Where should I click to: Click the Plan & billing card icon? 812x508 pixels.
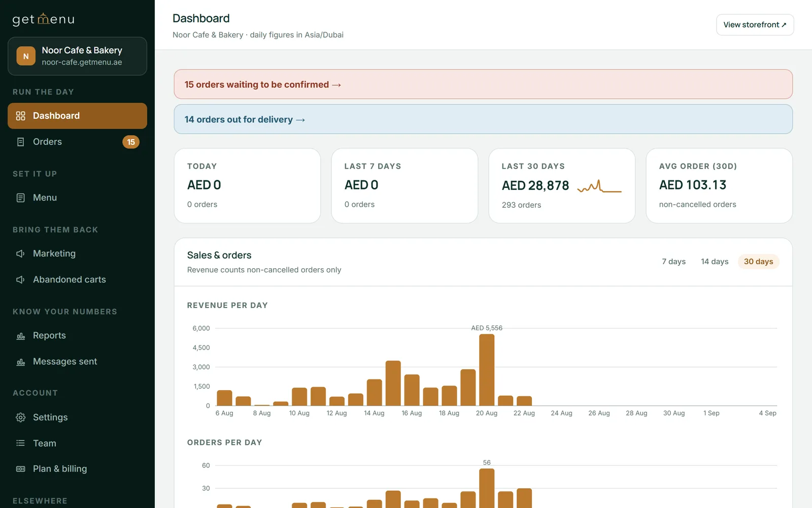pyautogui.click(x=20, y=469)
